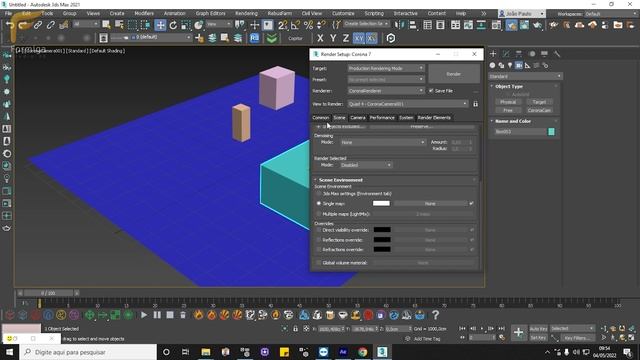The width and height of the screenshot is (640, 360).
Task: Enable Direct visibility override checkbox
Action: pyautogui.click(x=319, y=230)
